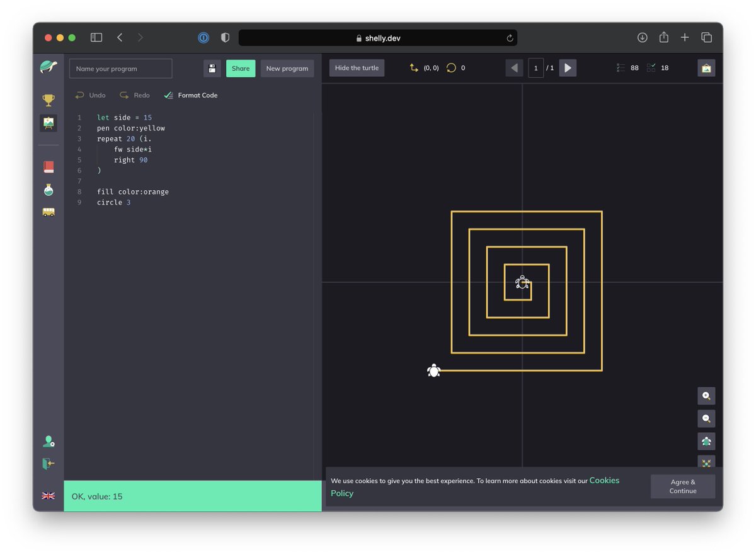Screen dimensions: 756x555
Task: Center view on the turtle
Action: [x=706, y=441]
